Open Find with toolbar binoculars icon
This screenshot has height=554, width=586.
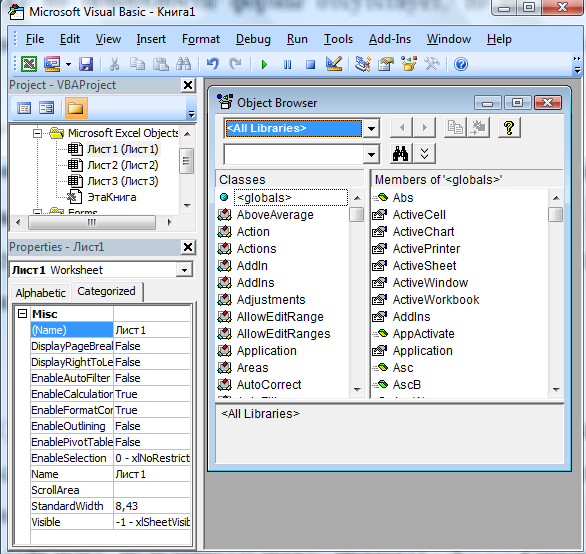(x=183, y=64)
